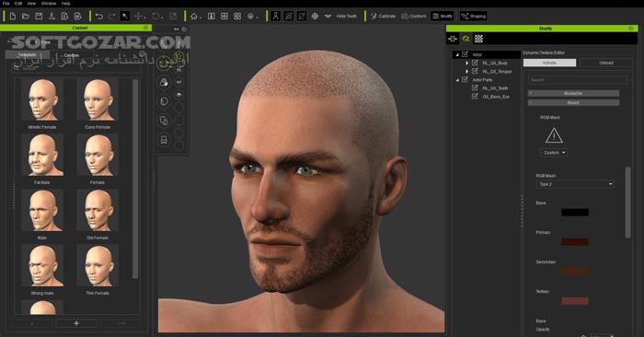Click the Modify button in the toolbar
Viewport: 644px width, 337px height.
(443, 17)
